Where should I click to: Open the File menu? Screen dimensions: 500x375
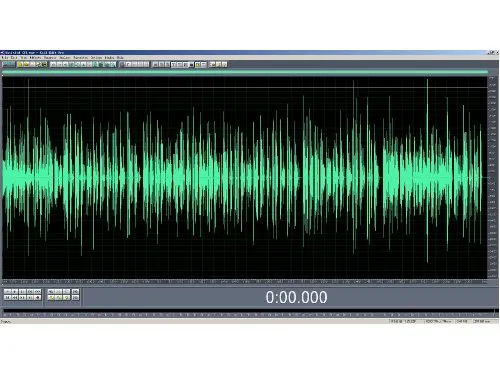tap(4, 58)
